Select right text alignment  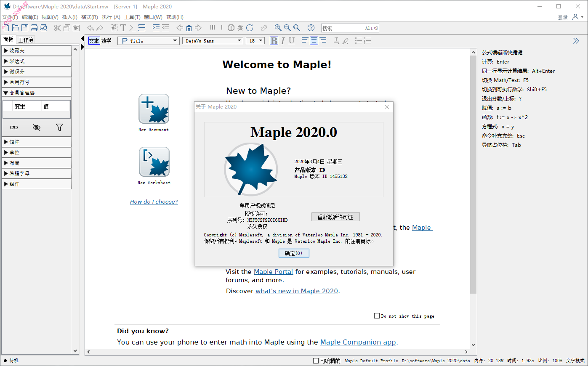pos(323,41)
